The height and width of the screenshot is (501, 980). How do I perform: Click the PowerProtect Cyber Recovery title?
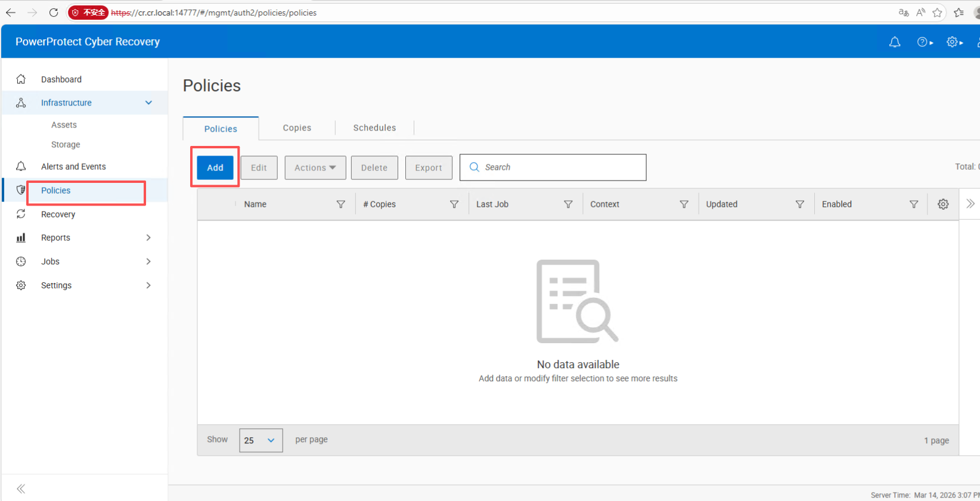pyautogui.click(x=88, y=42)
